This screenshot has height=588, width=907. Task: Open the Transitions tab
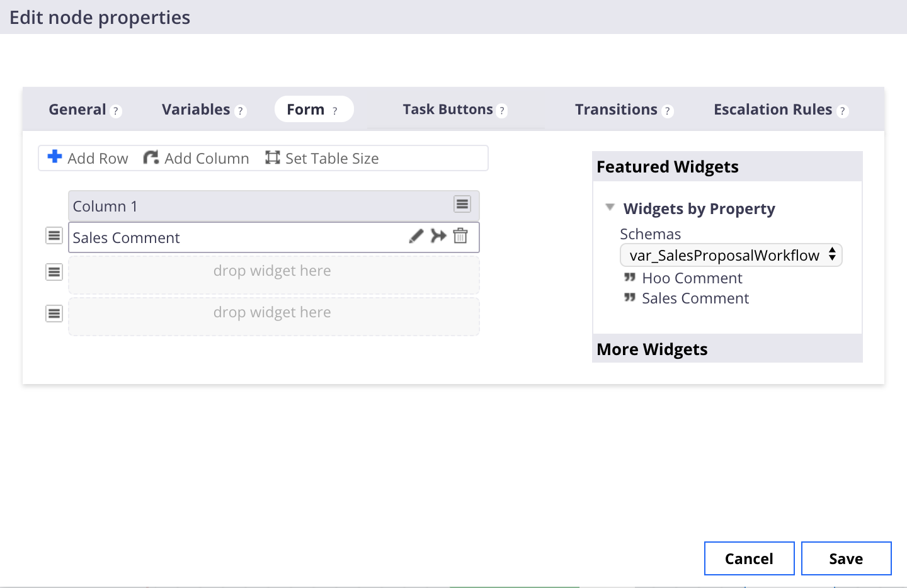point(616,110)
